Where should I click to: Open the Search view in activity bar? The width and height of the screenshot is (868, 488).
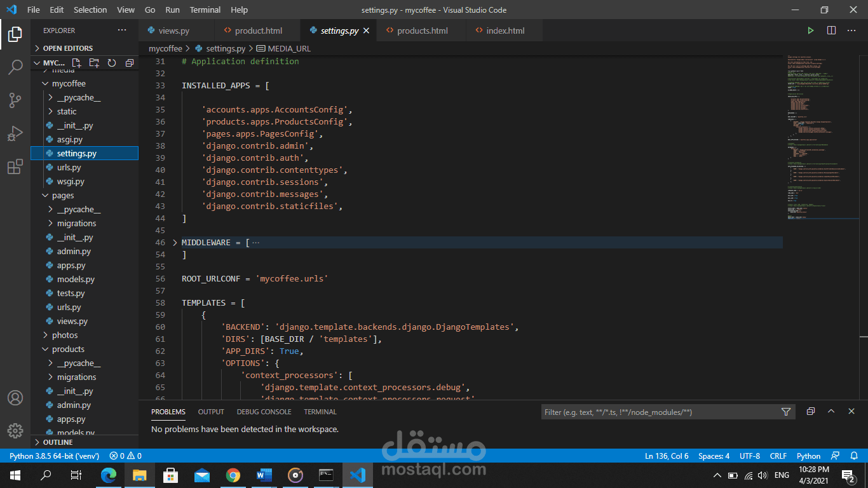click(x=15, y=67)
